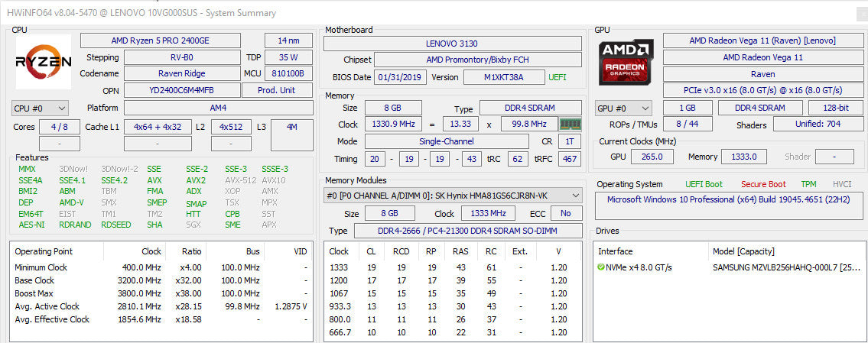The image size is (868, 343).
Task: Click the Secure Boot status label
Action: 763,184
